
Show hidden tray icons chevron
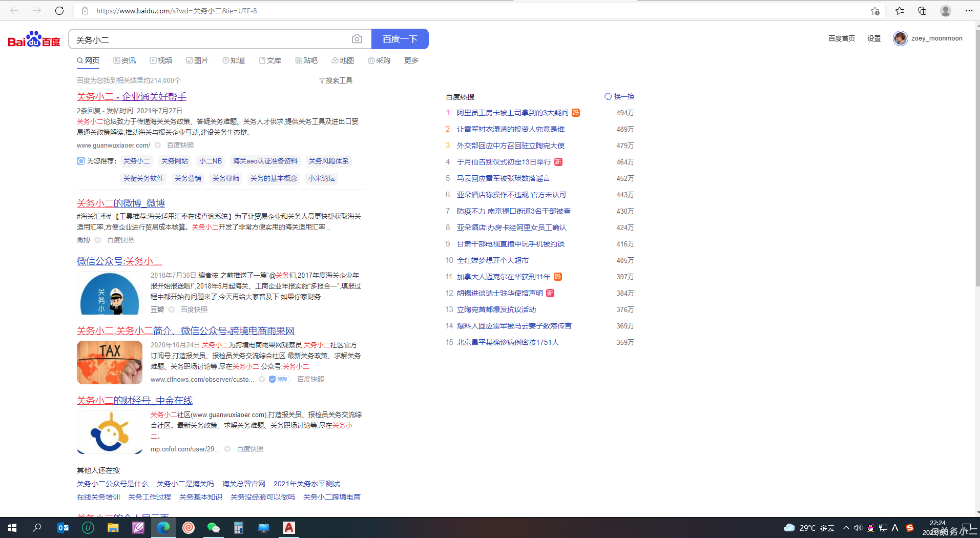point(846,528)
